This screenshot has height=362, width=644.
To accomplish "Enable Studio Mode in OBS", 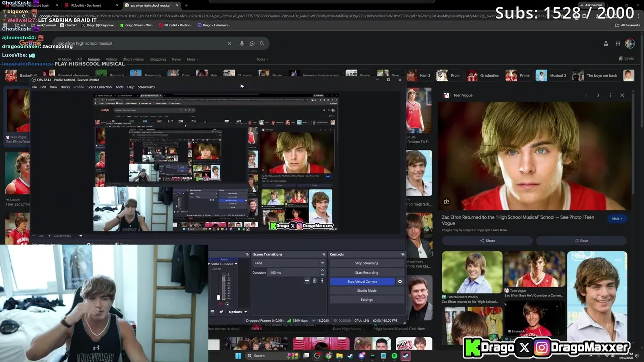I will pyautogui.click(x=367, y=291).
